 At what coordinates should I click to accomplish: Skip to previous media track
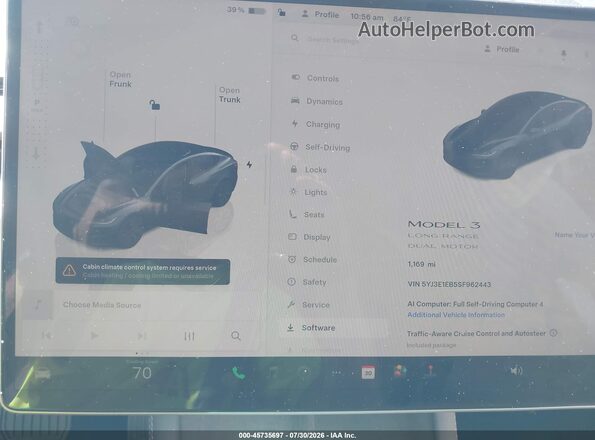46,335
